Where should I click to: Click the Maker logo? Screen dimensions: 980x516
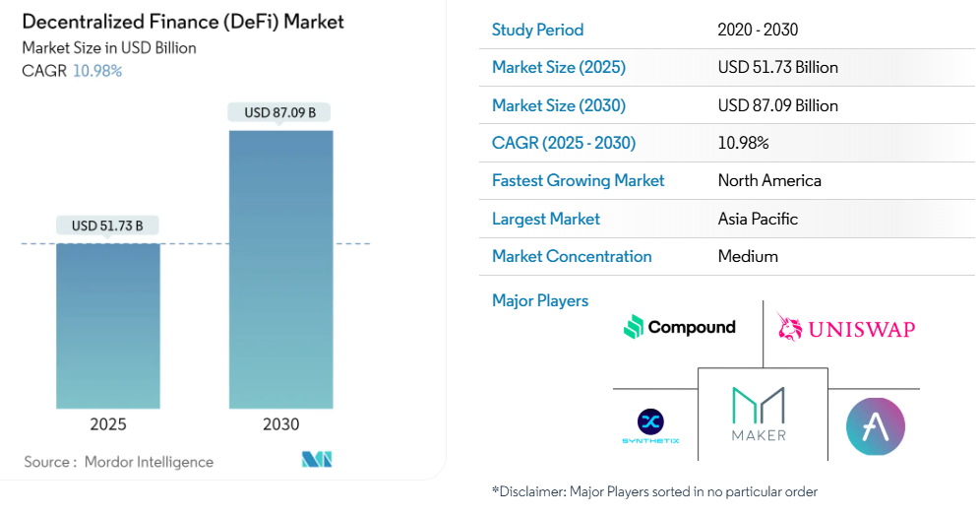pos(759,414)
